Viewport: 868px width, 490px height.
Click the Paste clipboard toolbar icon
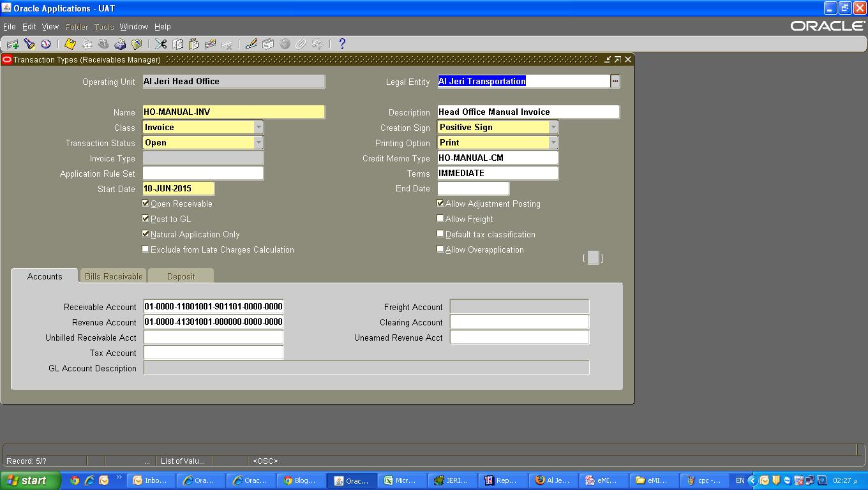point(193,44)
